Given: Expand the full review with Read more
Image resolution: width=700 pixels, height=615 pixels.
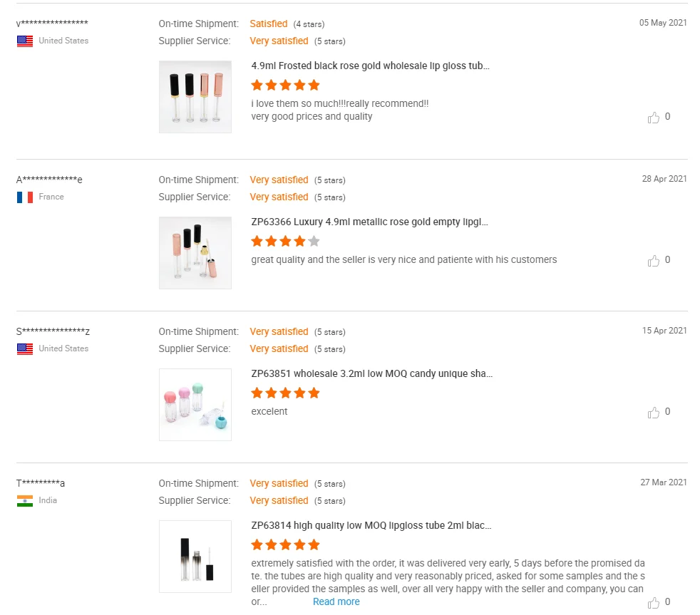Looking at the screenshot, I should pos(336,601).
